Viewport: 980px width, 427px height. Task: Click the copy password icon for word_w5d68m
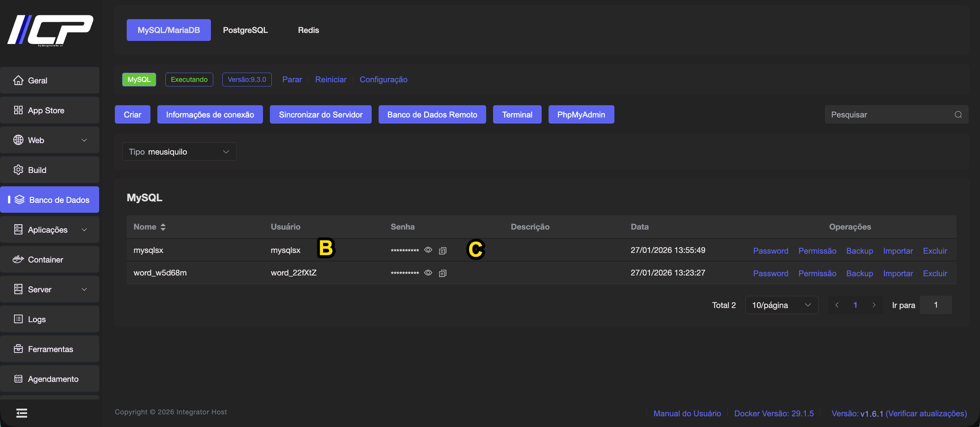coord(443,273)
